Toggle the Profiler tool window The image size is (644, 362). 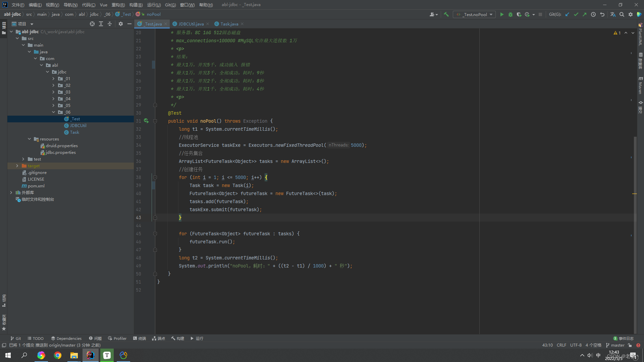point(117,339)
